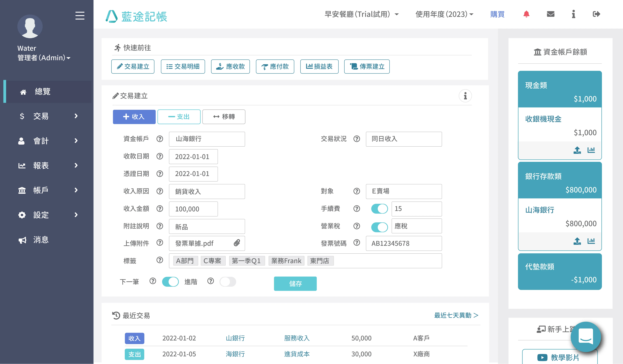Click the 附註說明 input field
The width and height of the screenshot is (623, 364).
point(207,227)
